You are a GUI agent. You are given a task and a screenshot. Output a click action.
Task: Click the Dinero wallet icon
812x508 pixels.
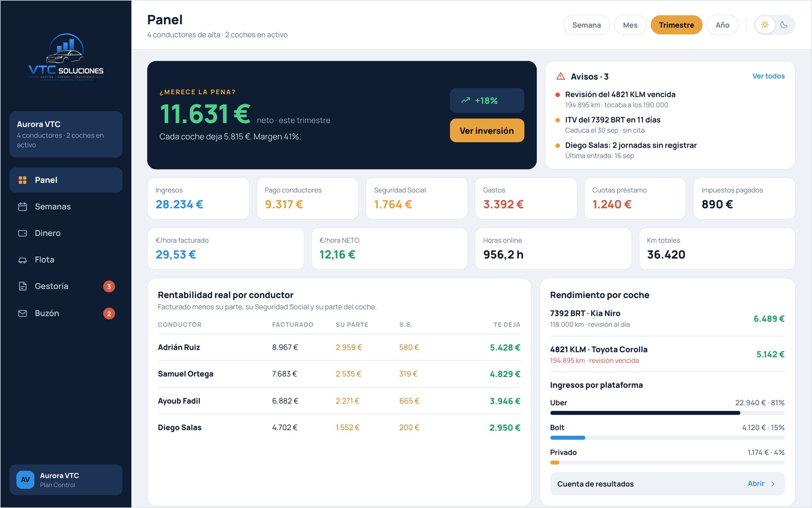coord(23,233)
